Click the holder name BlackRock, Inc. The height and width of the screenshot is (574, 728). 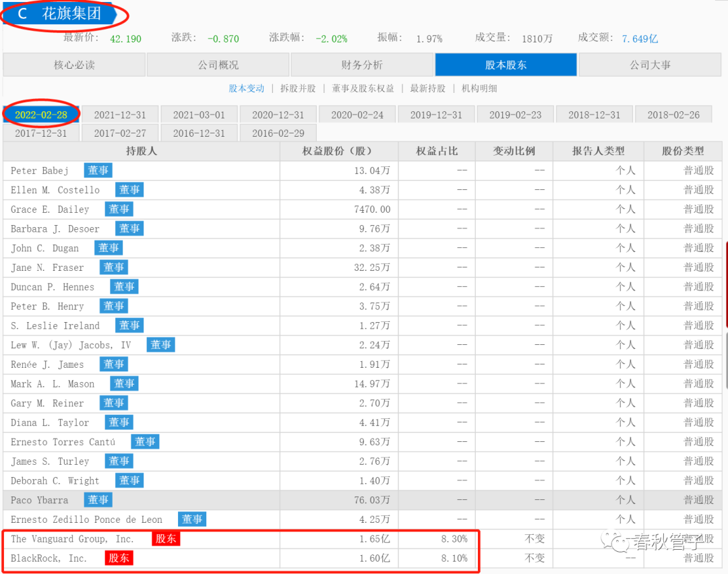click(49, 559)
